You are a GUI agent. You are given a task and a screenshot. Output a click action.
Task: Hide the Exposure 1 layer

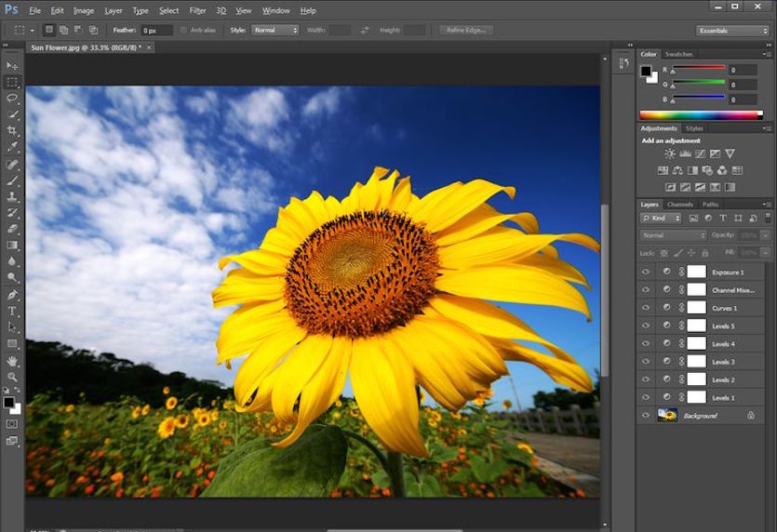(x=645, y=272)
